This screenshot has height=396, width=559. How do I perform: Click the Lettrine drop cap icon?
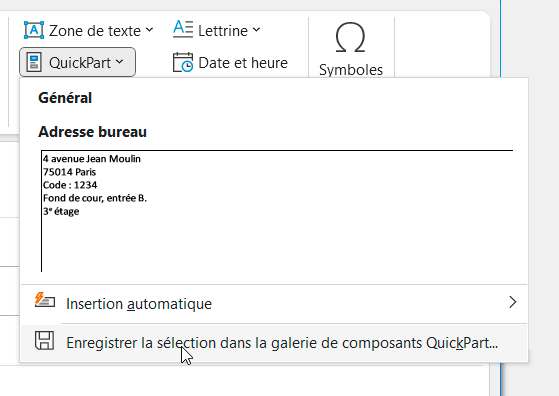[183, 29]
